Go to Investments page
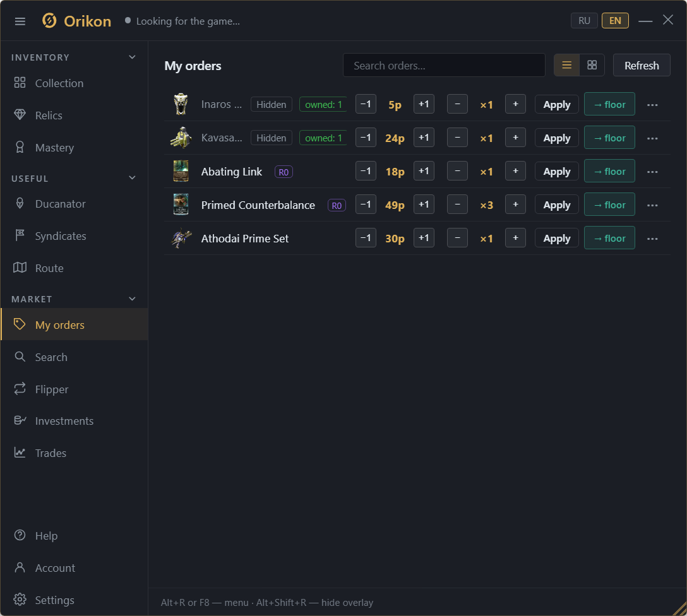The height and width of the screenshot is (616, 687). click(x=74, y=420)
